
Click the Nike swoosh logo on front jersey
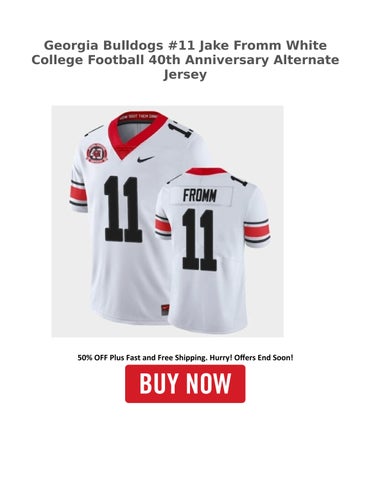pos(146,159)
